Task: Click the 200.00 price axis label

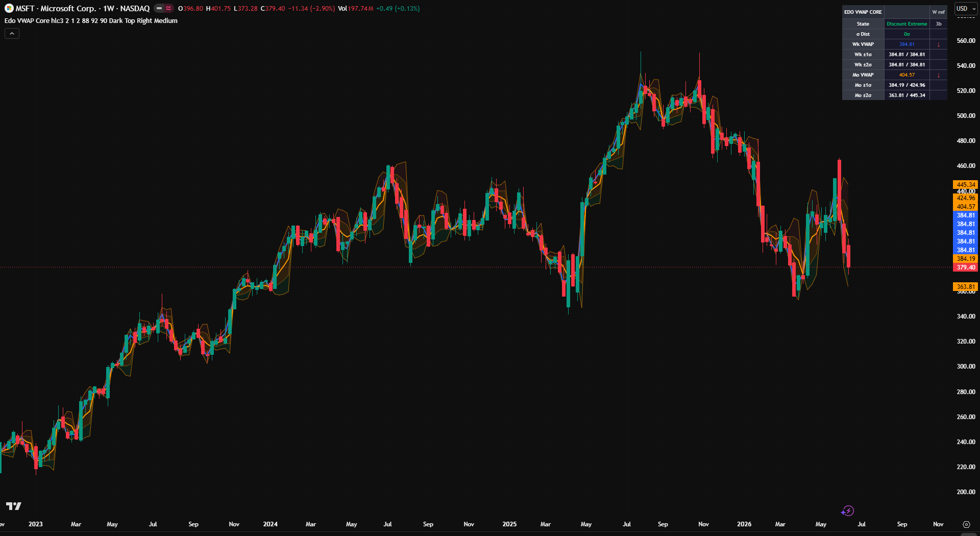Action: [966, 492]
